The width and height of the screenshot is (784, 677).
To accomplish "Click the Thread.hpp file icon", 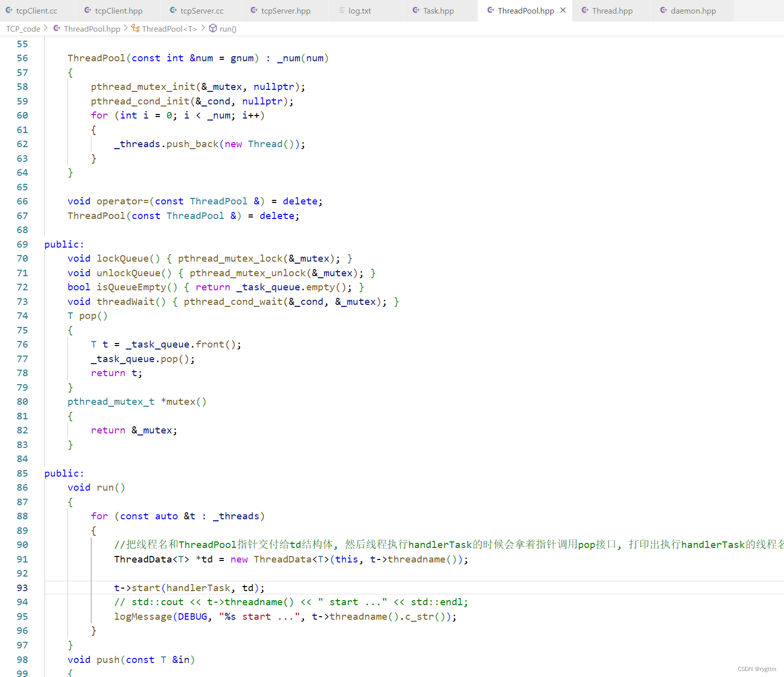I will (585, 10).
